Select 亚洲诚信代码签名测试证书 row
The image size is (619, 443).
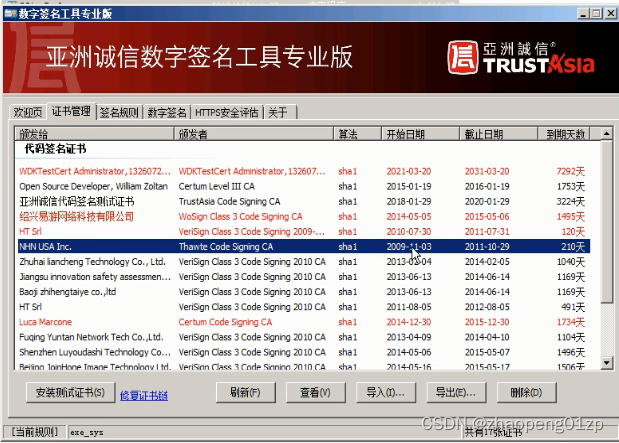tap(302, 201)
